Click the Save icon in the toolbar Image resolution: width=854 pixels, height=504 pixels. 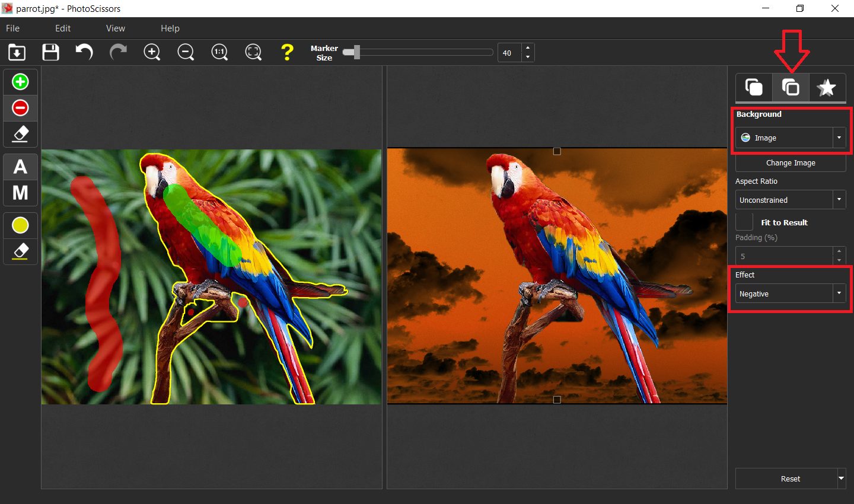pyautogui.click(x=50, y=52)
